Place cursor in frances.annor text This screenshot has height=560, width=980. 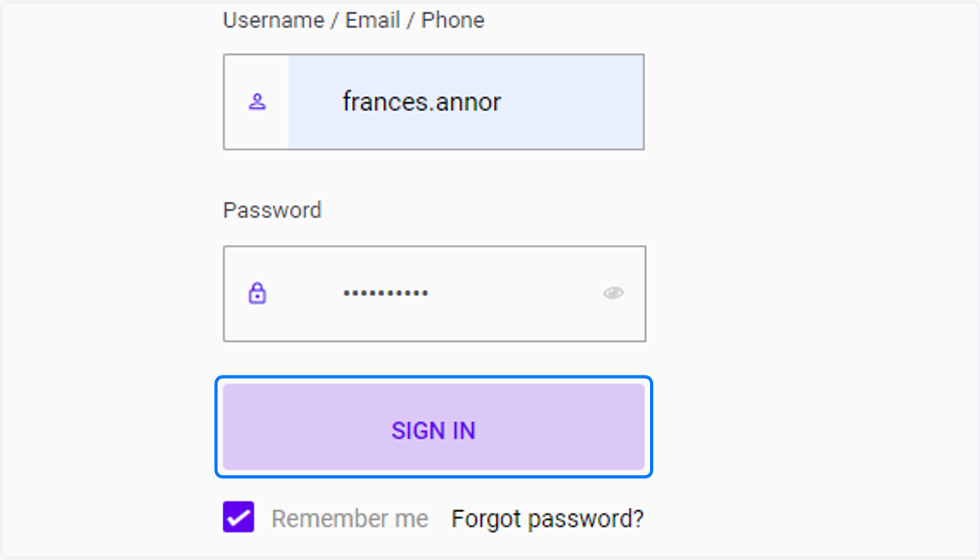(x=421, y=102)
